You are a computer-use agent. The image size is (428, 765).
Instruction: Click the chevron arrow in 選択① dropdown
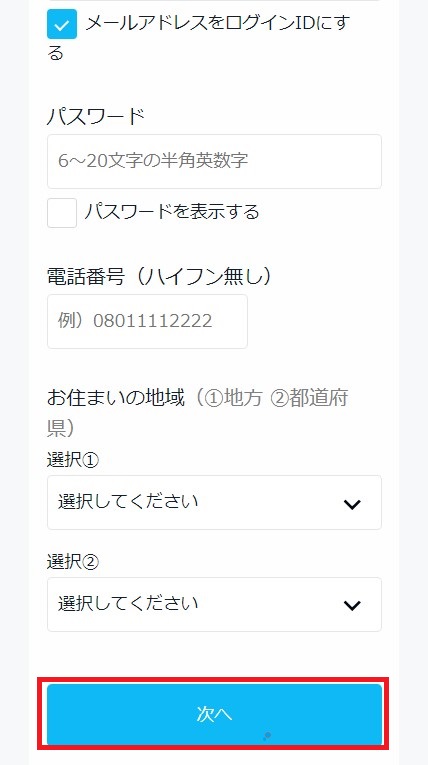coord(352,504)
